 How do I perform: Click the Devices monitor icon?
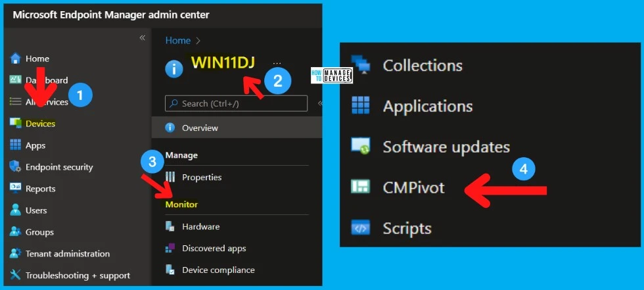pos(15,123)
